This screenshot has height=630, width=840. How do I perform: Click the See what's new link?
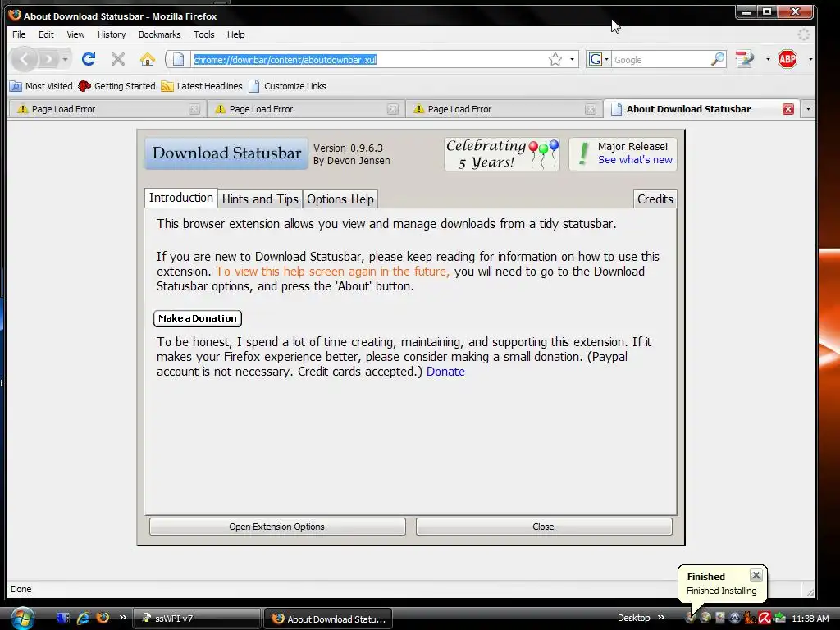pyautogui.click(x=635, y=160)
